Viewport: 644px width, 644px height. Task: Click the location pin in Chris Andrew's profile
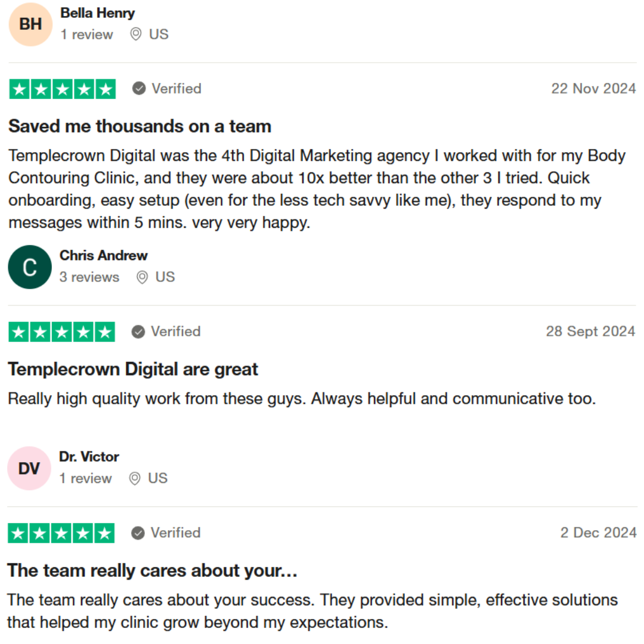tap(142, 277)
